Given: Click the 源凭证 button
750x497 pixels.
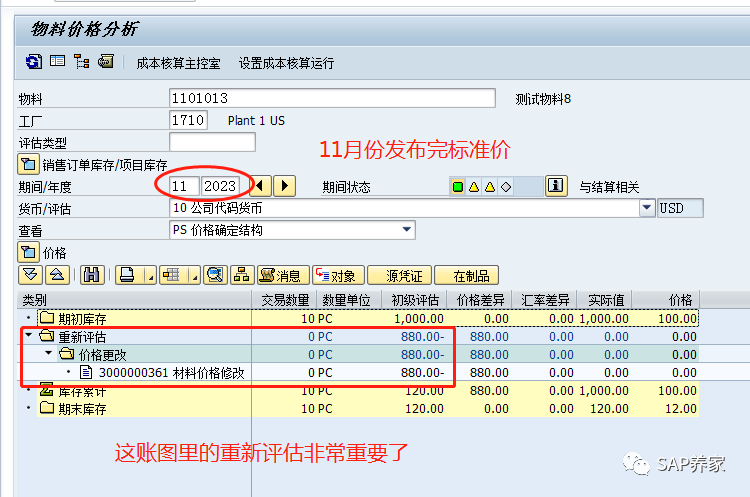Looking at the screenshot, I should tap(399, 276).
